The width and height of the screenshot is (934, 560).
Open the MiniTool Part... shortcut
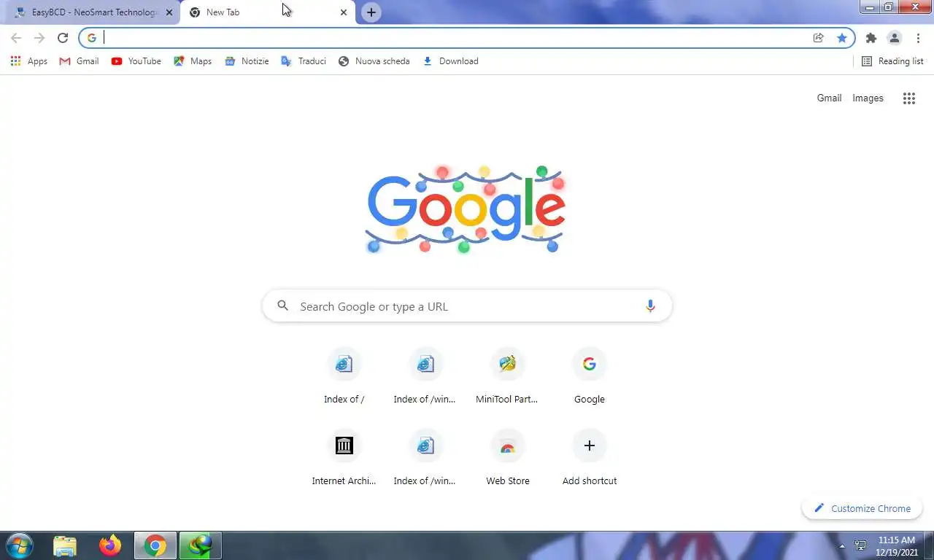click(507, 376)
